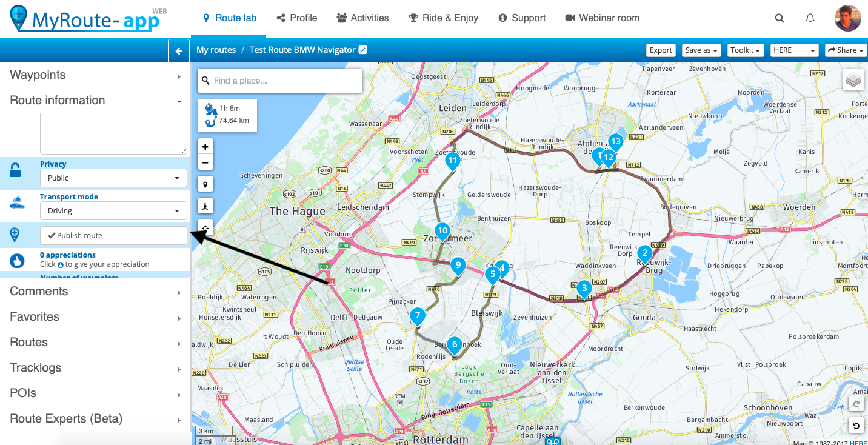Open the Activities menu item

pyautogui.click(x=362, y=18)
